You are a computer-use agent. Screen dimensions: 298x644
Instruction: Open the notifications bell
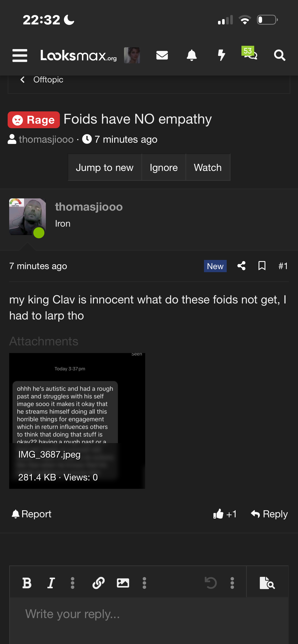pyautogui.click(x=192, y=55)
